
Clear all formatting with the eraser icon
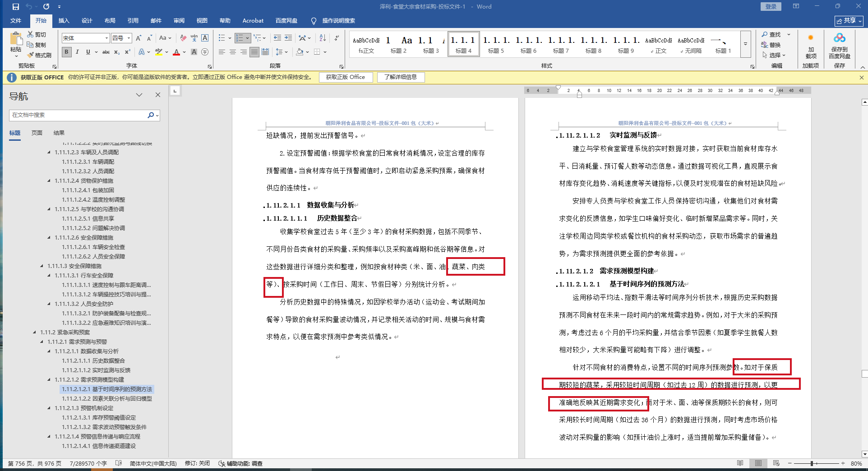pyautogui.click(x=183, y=38)
